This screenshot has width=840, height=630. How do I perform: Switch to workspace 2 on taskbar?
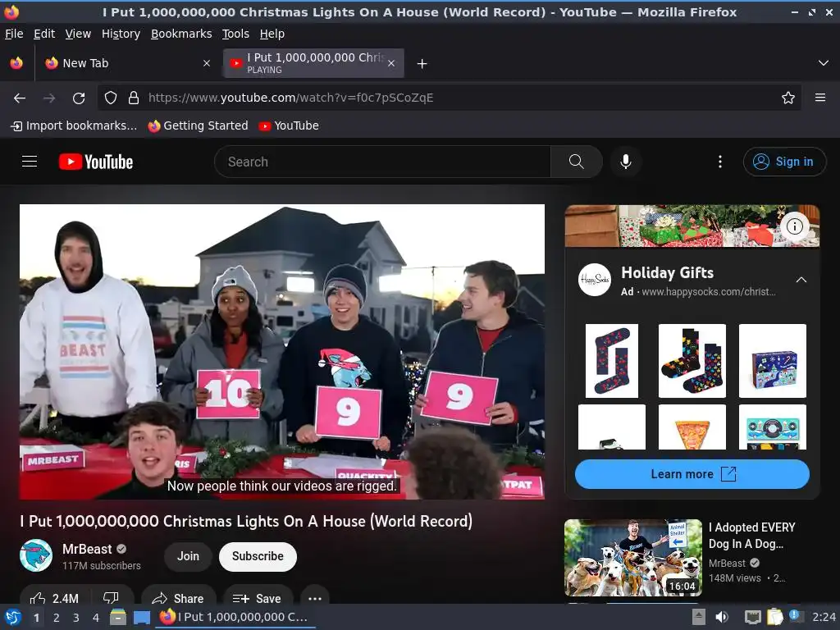coord(57,618)
